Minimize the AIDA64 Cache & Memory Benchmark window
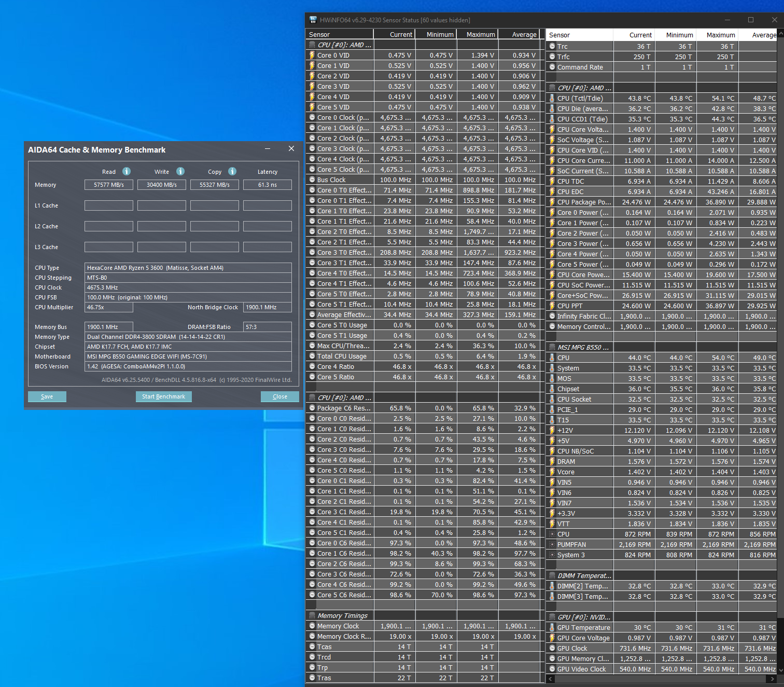This screenshot has width=784, height=687. [268, 149]
